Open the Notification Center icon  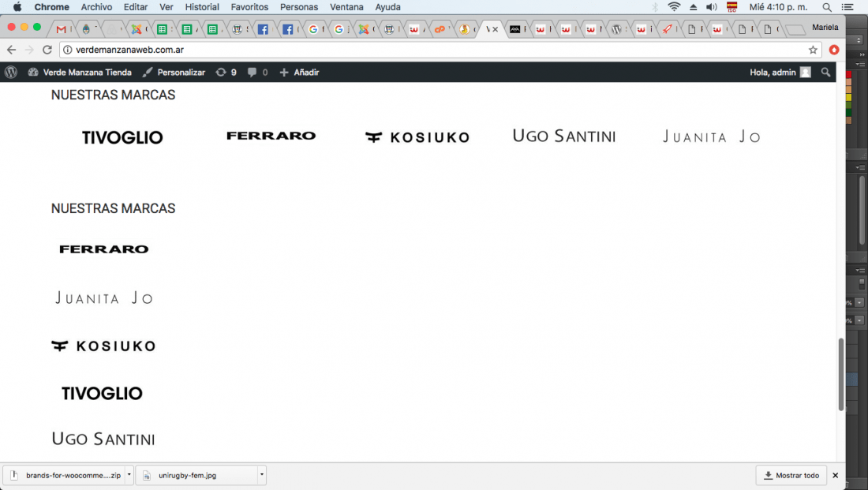tap(847, 7)
